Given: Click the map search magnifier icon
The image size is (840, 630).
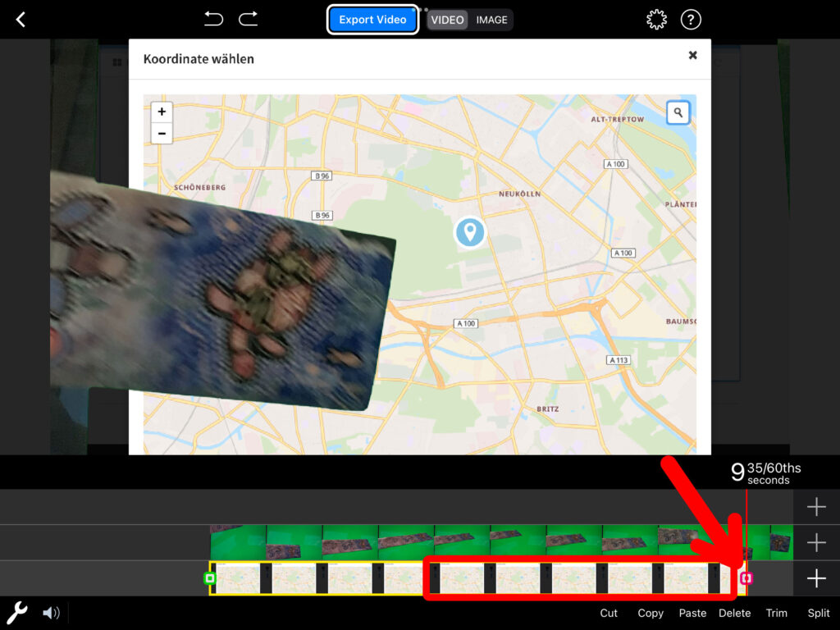Looking at the screenshot, I should point(678,112).
